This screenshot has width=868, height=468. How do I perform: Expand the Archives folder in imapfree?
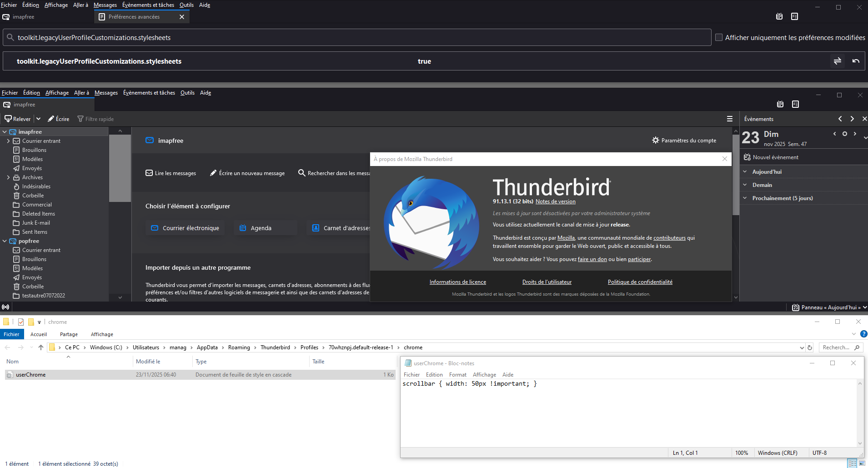coord(8,177)
